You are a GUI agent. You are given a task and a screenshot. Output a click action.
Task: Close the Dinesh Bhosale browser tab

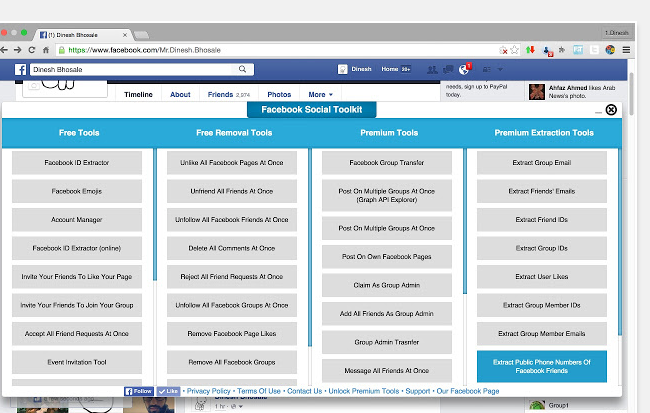(x=125, y=35)
